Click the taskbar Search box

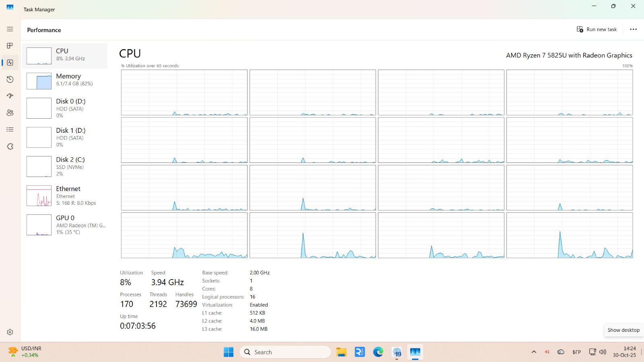pos(285,352)
